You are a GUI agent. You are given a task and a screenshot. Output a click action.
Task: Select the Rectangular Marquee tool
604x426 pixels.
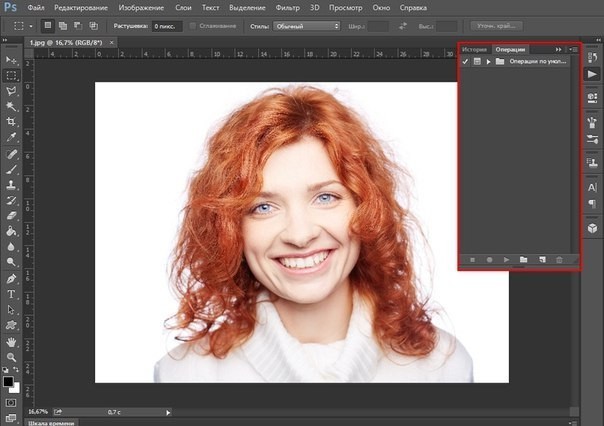coord(11,75)
